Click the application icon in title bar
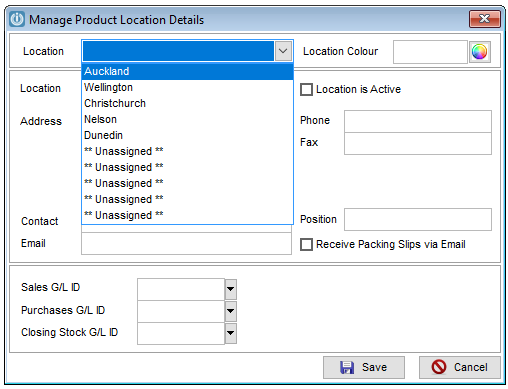This screenshot has height=389, width=508. (17, 19)
